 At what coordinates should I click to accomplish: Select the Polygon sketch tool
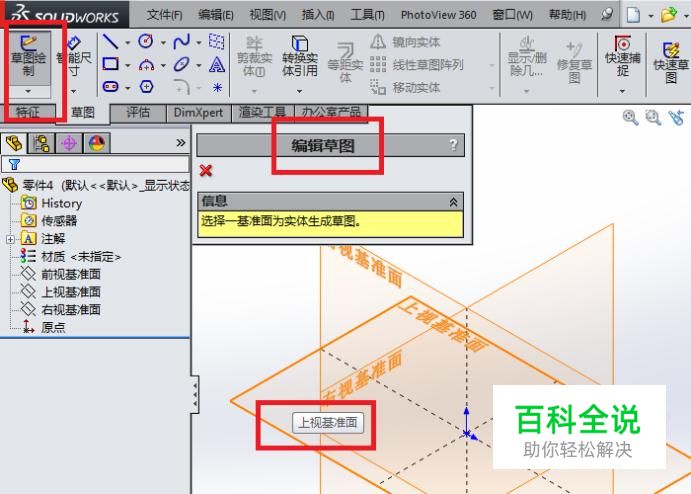(x=146, y=87)
